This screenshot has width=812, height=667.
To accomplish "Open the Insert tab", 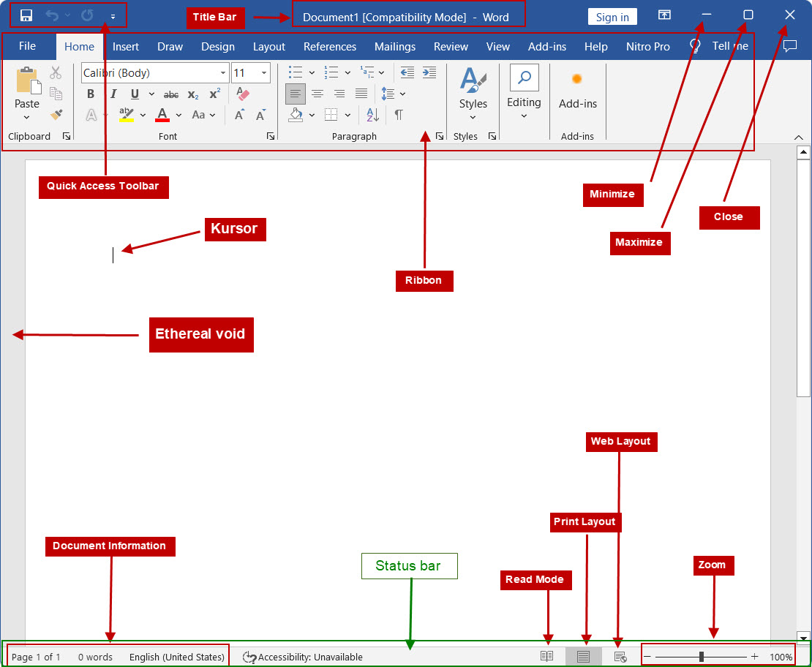I will [x=126, y=46].
